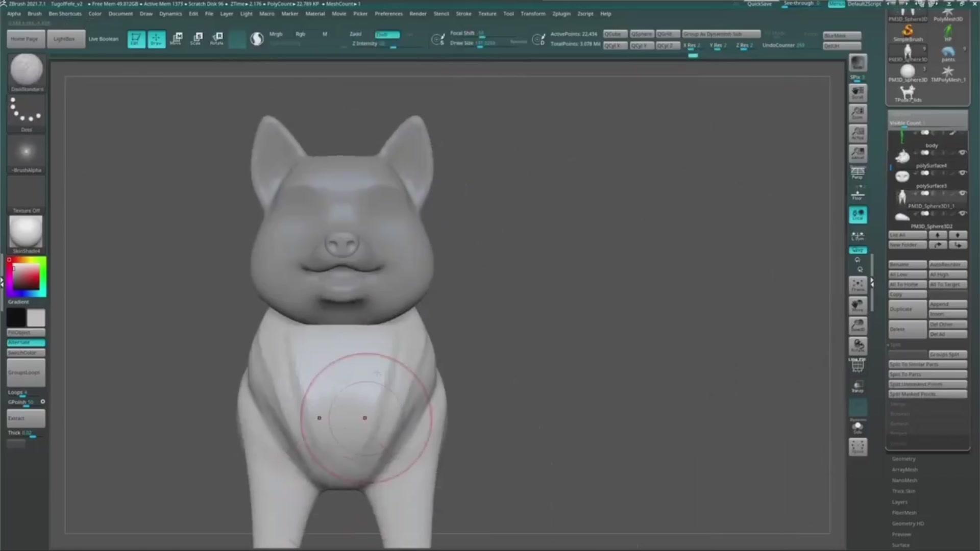This screenshot has height=551, width=980.
Task: Select the Rotate transform tool
Action: [217, 39]
